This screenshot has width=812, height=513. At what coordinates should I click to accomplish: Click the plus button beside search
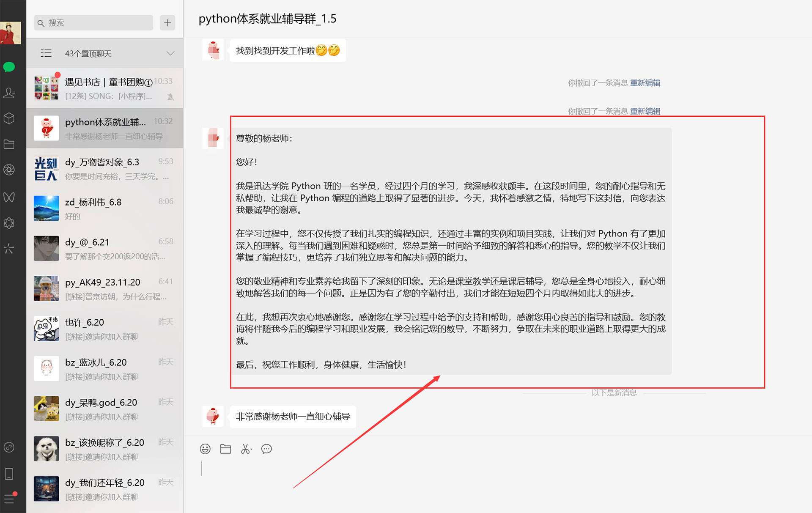[167, 23]
